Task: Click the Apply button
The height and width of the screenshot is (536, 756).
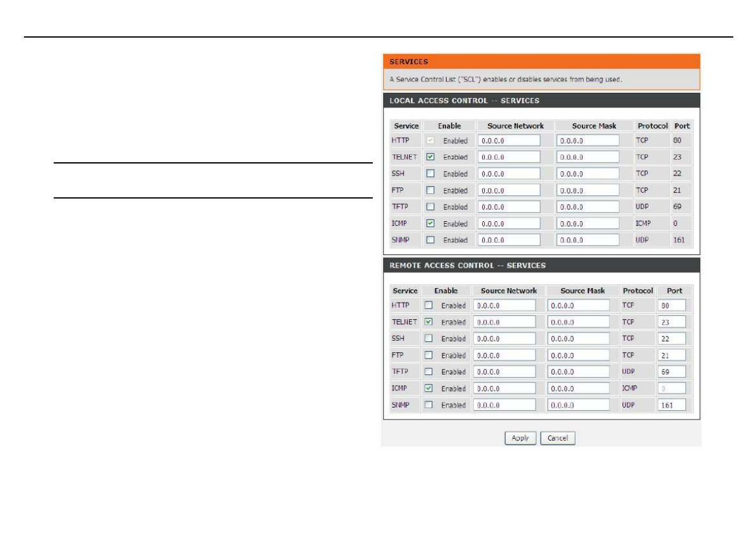Action: [520, 438]
